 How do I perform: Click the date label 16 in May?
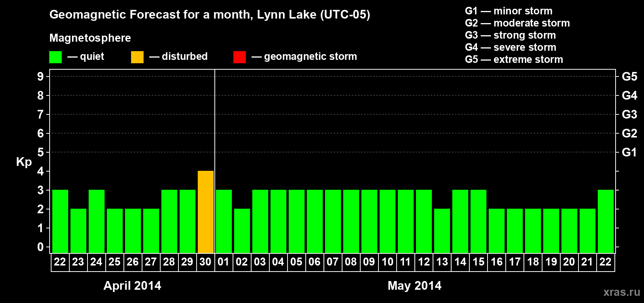[497, 262]
